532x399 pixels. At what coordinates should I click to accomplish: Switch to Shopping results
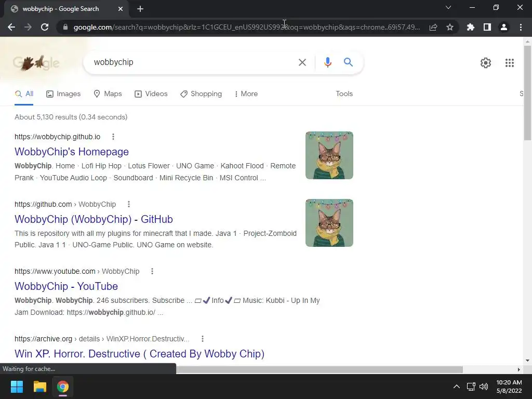tap(201, 94)
